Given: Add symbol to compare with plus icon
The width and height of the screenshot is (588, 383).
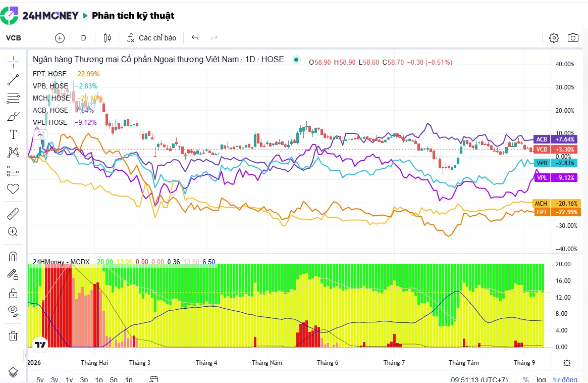Looking at the screenshot, I should coord(60,38).
